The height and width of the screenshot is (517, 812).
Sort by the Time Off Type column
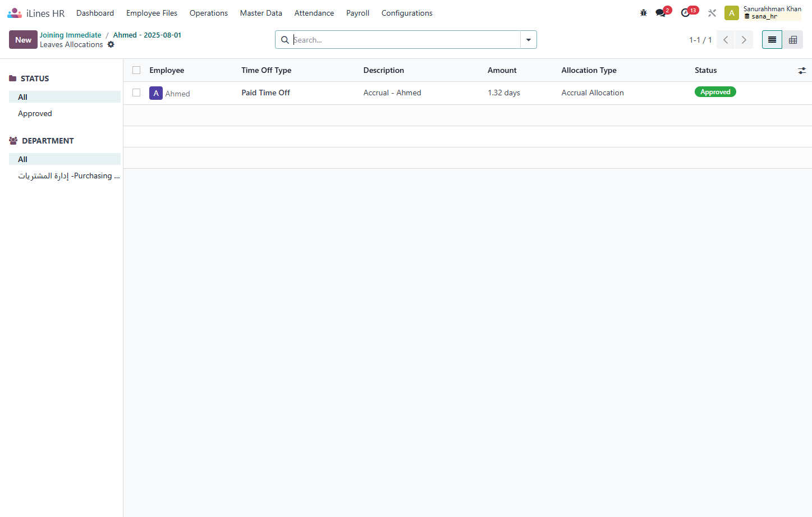[267, 70]
